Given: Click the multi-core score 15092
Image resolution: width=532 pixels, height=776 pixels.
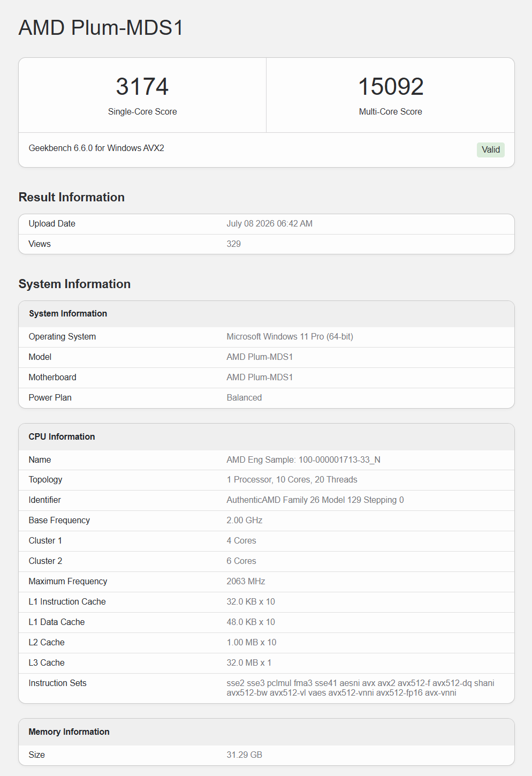Looking at the screenshot, I should (391, 87).
